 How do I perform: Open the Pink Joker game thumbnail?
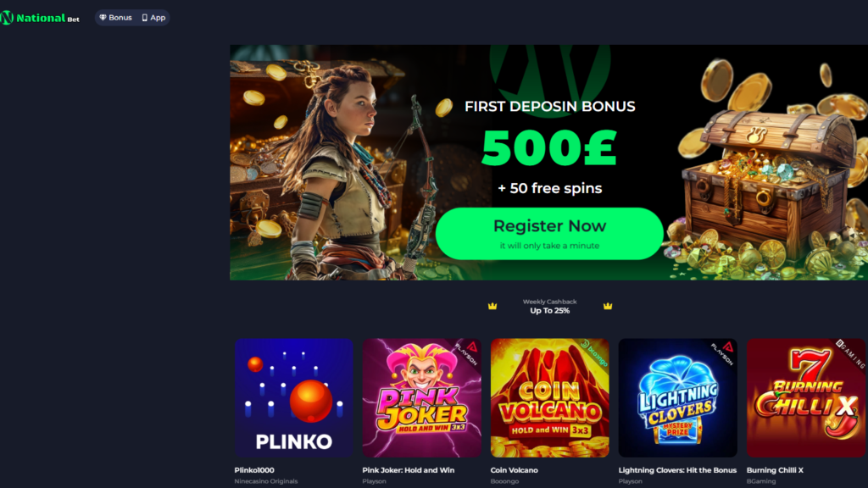coord(422,398)
